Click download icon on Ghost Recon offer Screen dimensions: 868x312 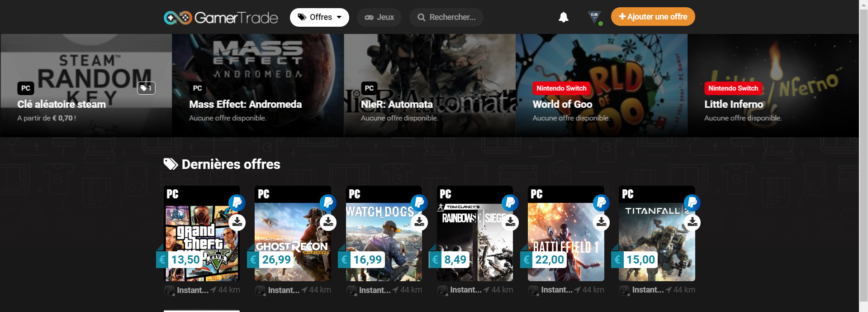pyautogui.click(x=328, y=222)
